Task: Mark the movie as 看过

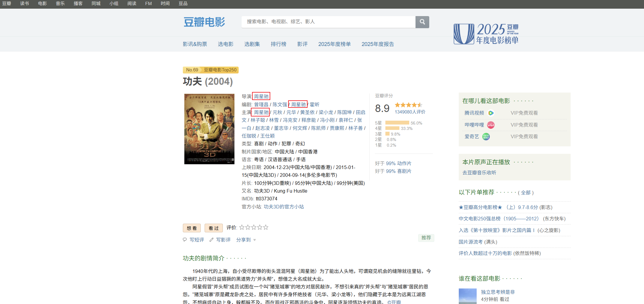Action: [214, 228]
